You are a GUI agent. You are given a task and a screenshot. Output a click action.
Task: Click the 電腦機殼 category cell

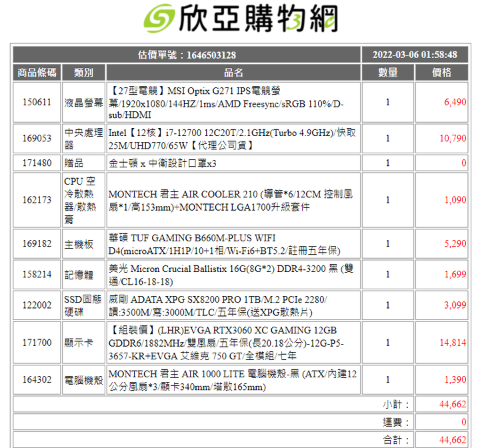pyautogui.click(x=83, y=380)
